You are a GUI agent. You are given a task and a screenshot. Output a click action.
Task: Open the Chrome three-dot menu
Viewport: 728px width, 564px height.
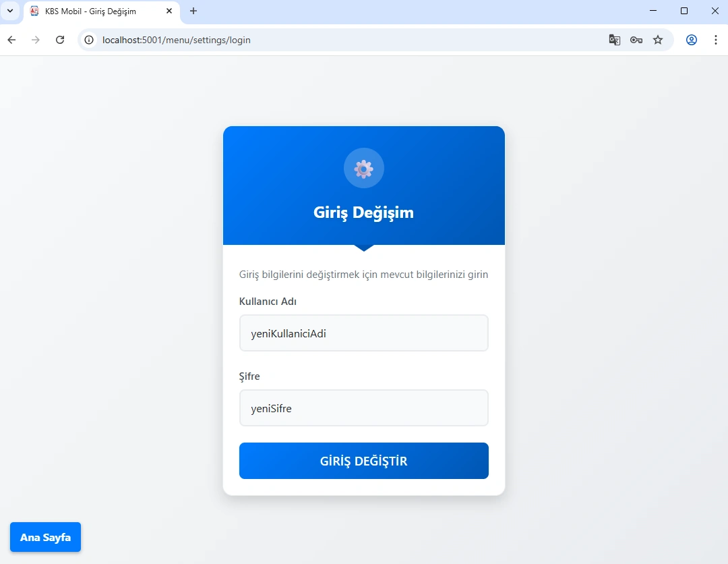pyautogui.click(x=715, y=40)
